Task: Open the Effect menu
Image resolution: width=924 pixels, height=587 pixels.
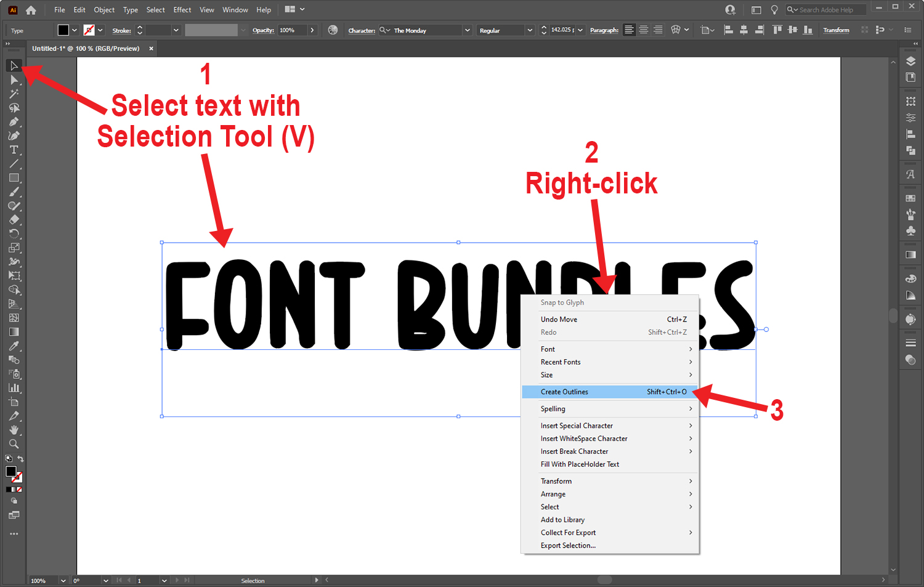Action: [182, 10]
